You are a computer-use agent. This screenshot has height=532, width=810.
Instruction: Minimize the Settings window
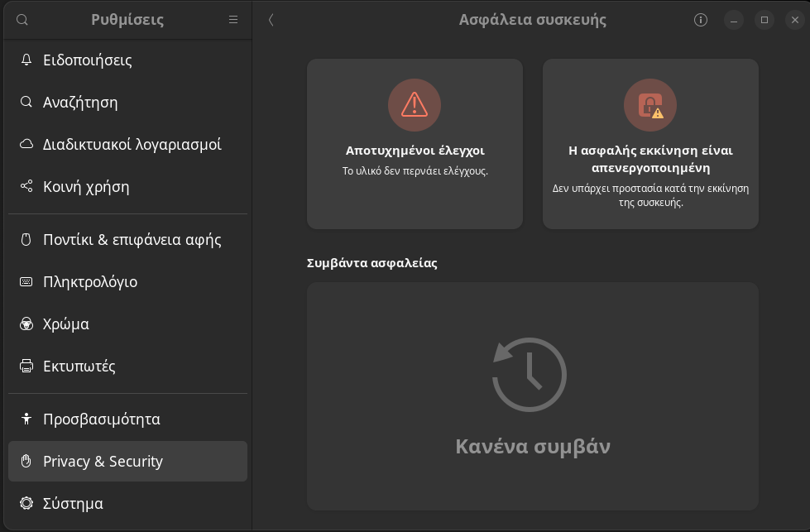(734, 20)
